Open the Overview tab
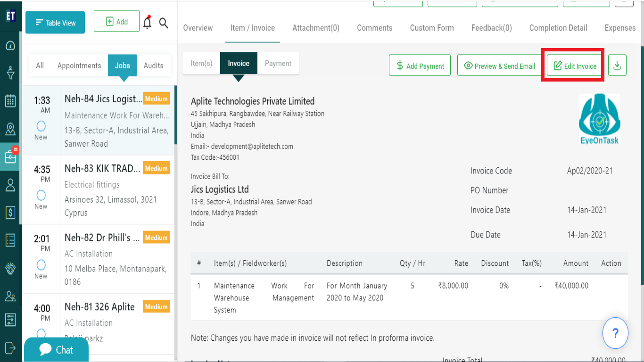Screen dimensions: 644x362 click(198, 28)
